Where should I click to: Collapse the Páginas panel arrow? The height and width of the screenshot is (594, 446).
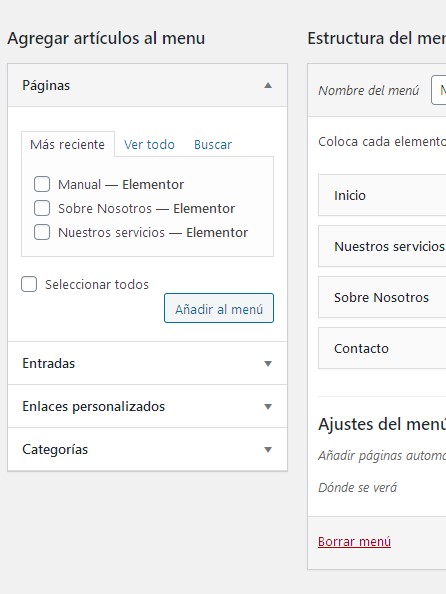268,85
